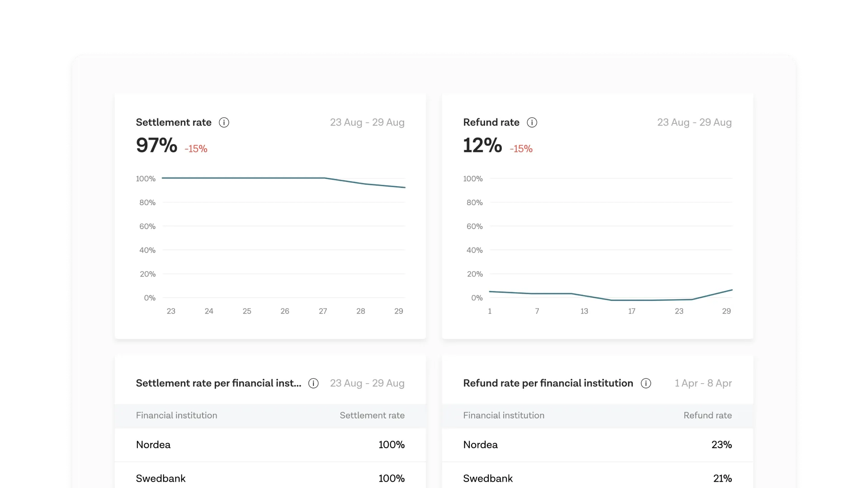The width and height of the screenshot is (868, 488).
Task: Click day 17 on refund chart axis
Action: coord(632,311)
